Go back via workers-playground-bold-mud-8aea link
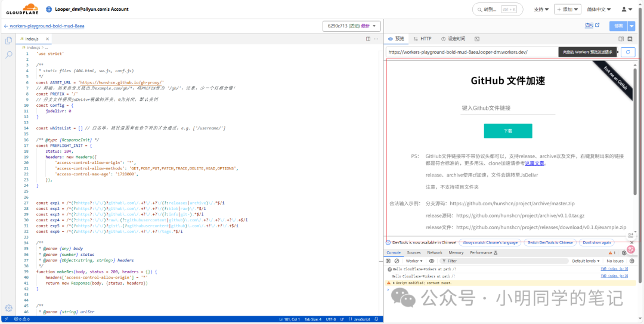The width and height of the screenshot is (644, 324). click(x=44, y=26)
